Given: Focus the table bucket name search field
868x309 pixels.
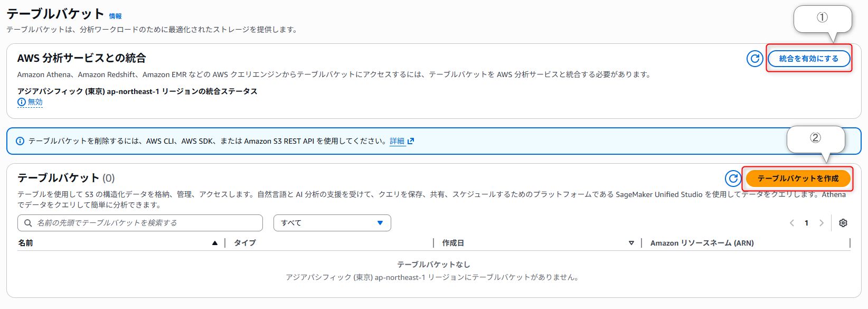Looking at the screenshot, I should tap(140, 223).
